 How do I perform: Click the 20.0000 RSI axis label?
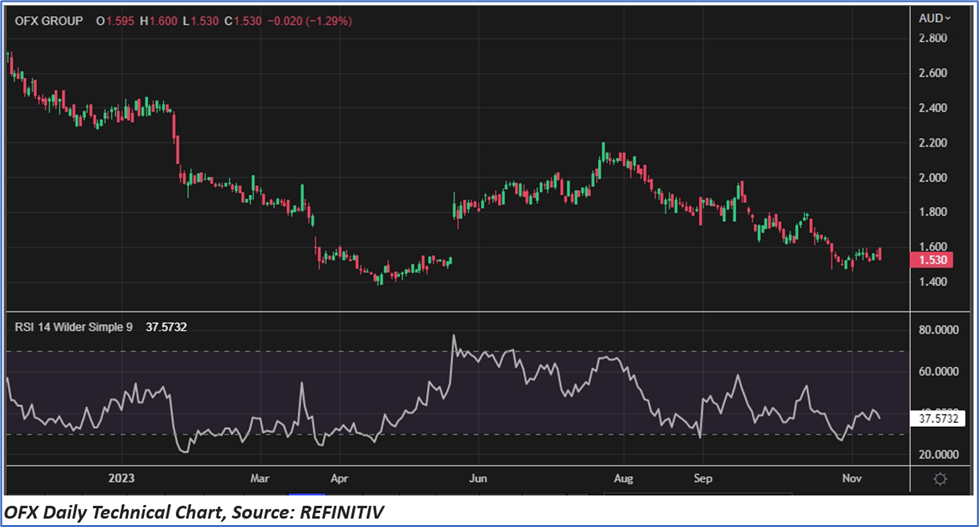tap(938, 455)
